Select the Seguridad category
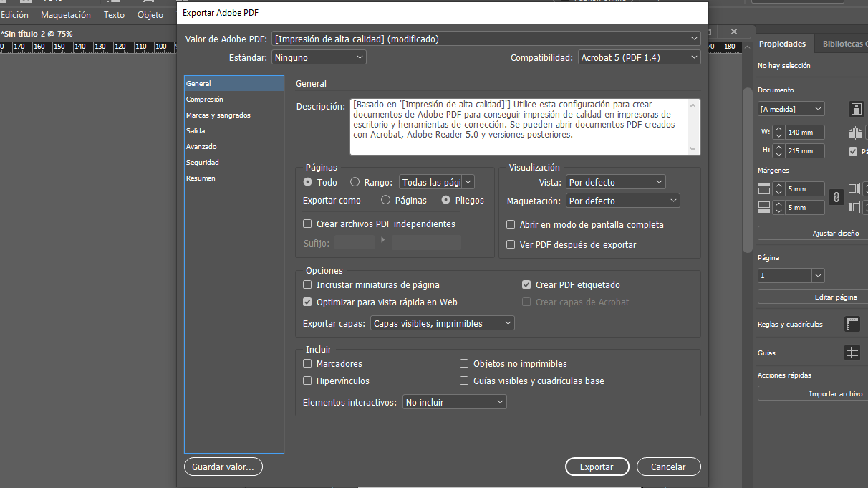 [234, 163]
